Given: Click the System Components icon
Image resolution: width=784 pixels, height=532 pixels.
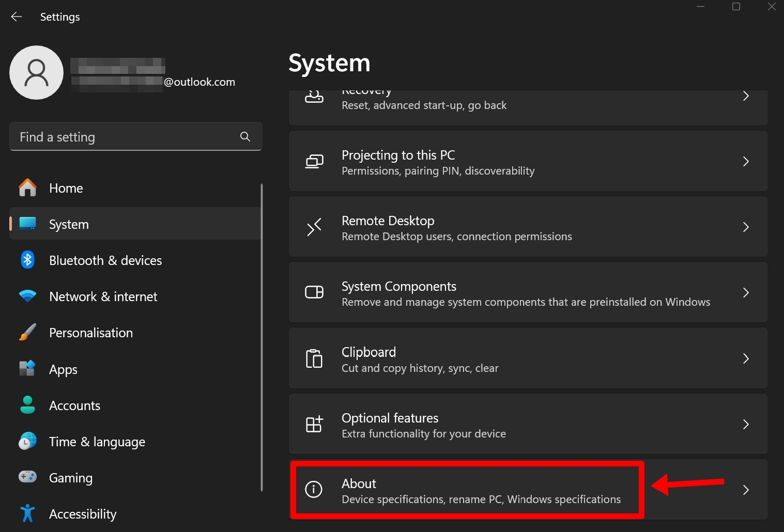Looking at the screenshot, I should coord(314,292).
